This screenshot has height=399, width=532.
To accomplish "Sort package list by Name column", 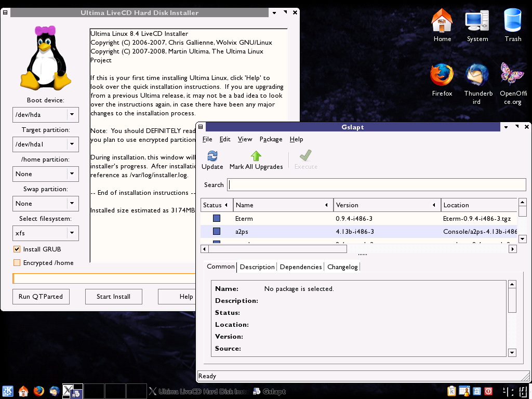I will coord(283,205).
